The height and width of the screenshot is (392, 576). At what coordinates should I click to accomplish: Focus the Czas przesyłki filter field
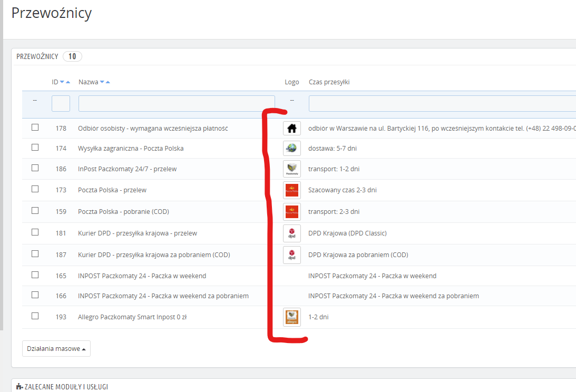(x=442, y=104)
